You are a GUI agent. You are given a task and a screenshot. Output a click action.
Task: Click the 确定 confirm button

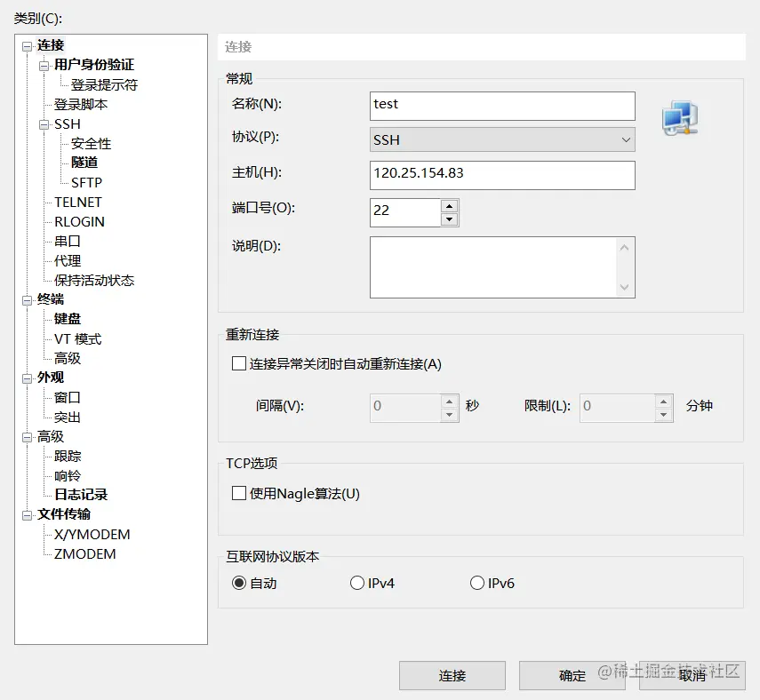572,675
